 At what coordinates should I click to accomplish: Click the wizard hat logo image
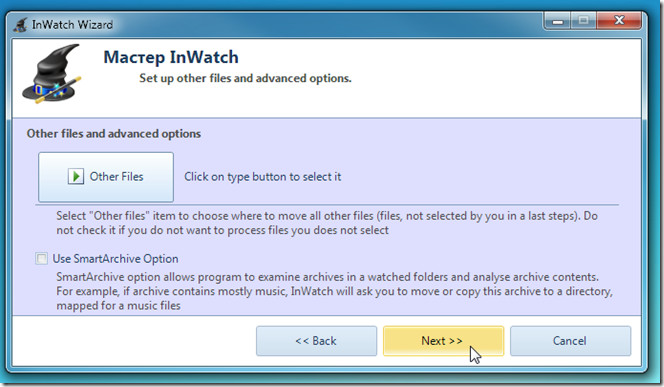click(52, 74)
